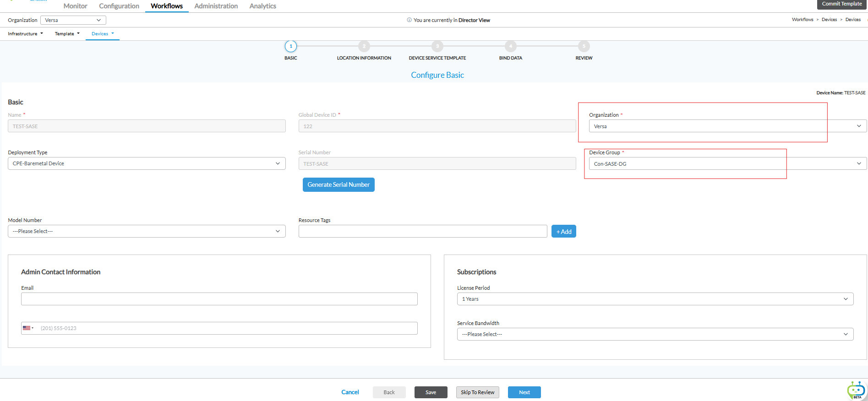Click the US flag country code selector

(x=28, y=328)
